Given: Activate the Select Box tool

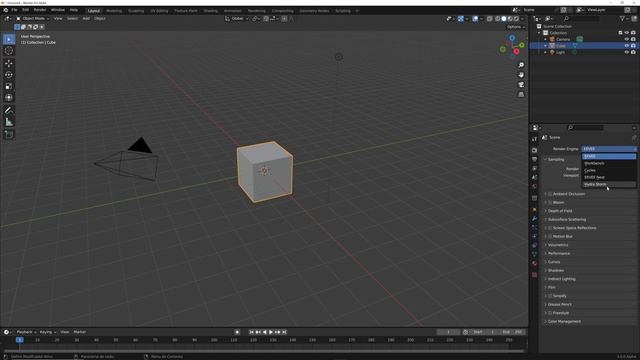Looking at the screenshot, I should click(x=9, y=39).
